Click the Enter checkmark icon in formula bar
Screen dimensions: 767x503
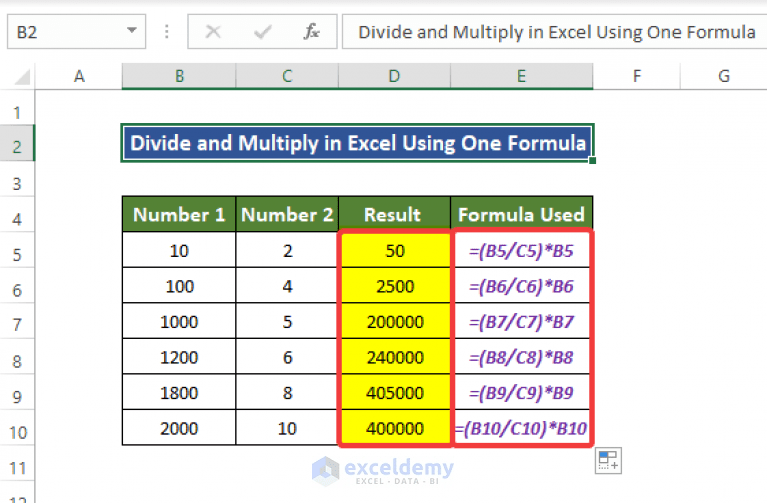point(263,32)
